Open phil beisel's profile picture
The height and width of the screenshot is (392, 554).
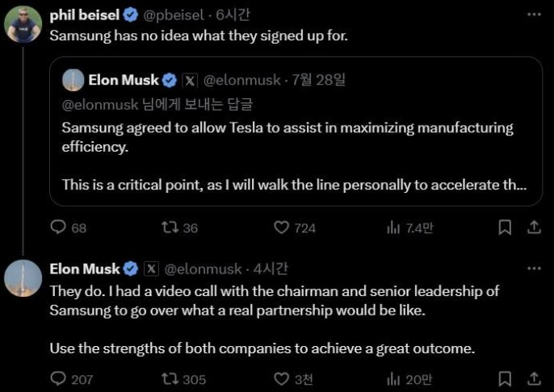coord(23,24)
